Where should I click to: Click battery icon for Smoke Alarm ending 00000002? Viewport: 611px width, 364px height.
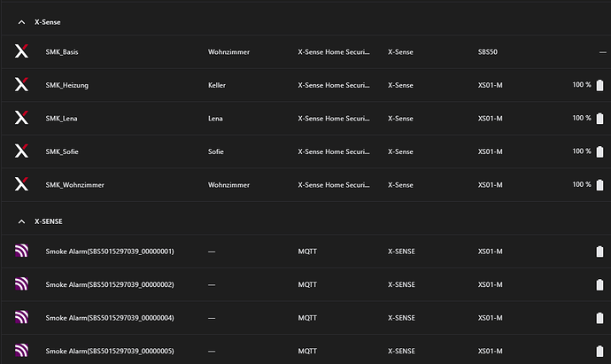599,284
